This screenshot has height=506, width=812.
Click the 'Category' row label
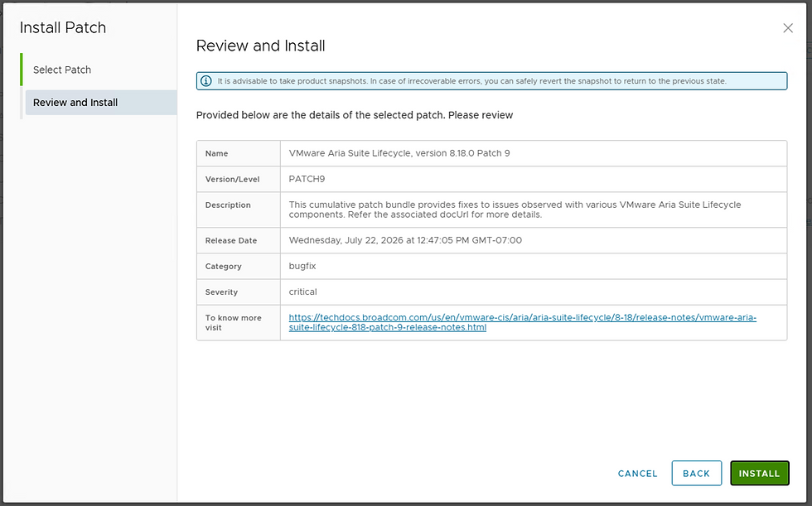point(223,267)
